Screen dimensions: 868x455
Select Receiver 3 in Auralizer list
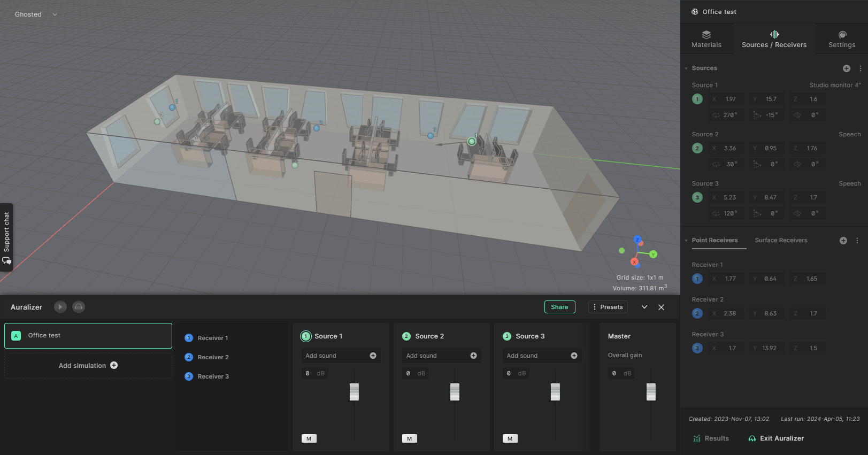click(x=206, y=376)
